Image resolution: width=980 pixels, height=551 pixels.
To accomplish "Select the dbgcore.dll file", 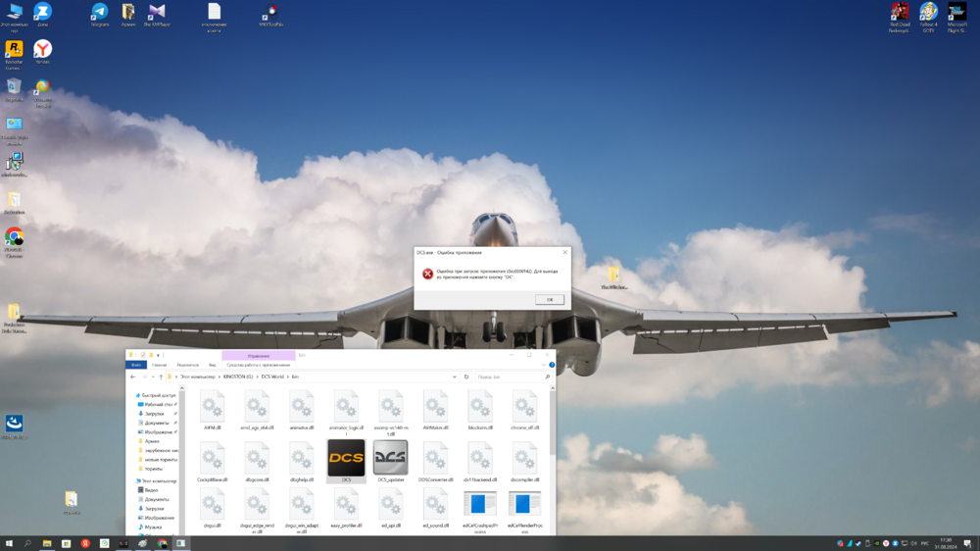I will pyautogui.click(x=257, y=462).
